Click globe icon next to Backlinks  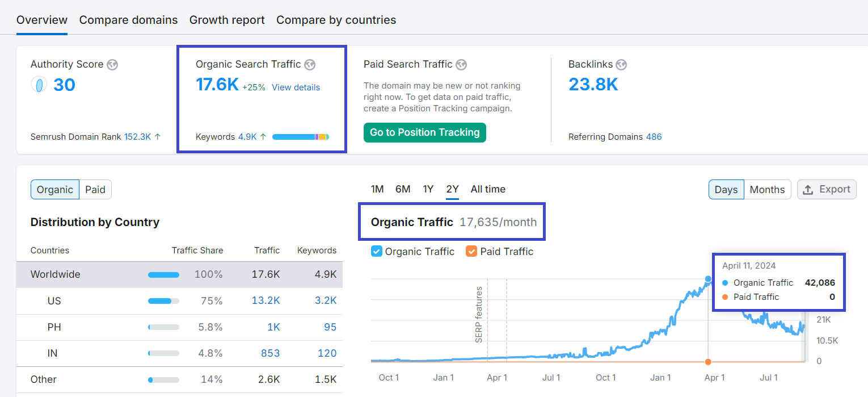click(x=621, y=65)
